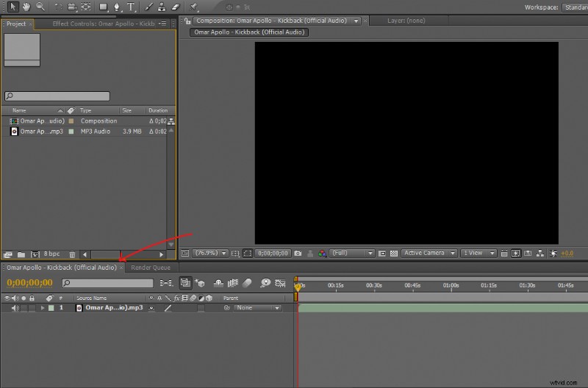588x388 pixels.
Task: Open the magnification ratio dropdown (76.9%)
Action: click(210, 253)
